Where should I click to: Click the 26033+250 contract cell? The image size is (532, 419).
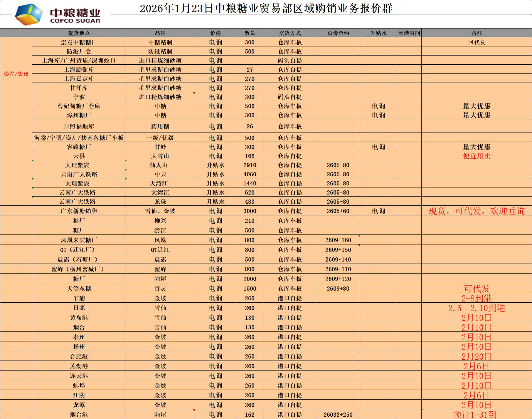[338, 415]
